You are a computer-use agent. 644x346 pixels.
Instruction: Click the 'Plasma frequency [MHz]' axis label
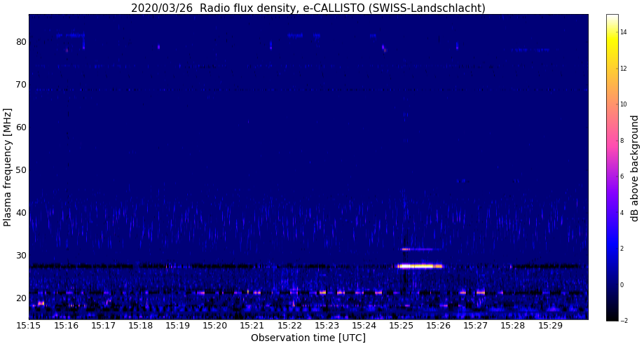click(x=7, y=167)
